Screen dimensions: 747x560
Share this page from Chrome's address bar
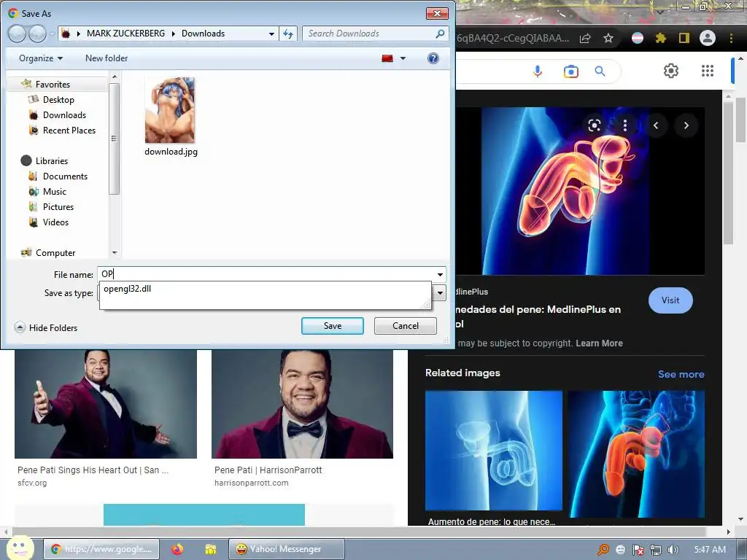pyautogui.click(x=585, y=38)
